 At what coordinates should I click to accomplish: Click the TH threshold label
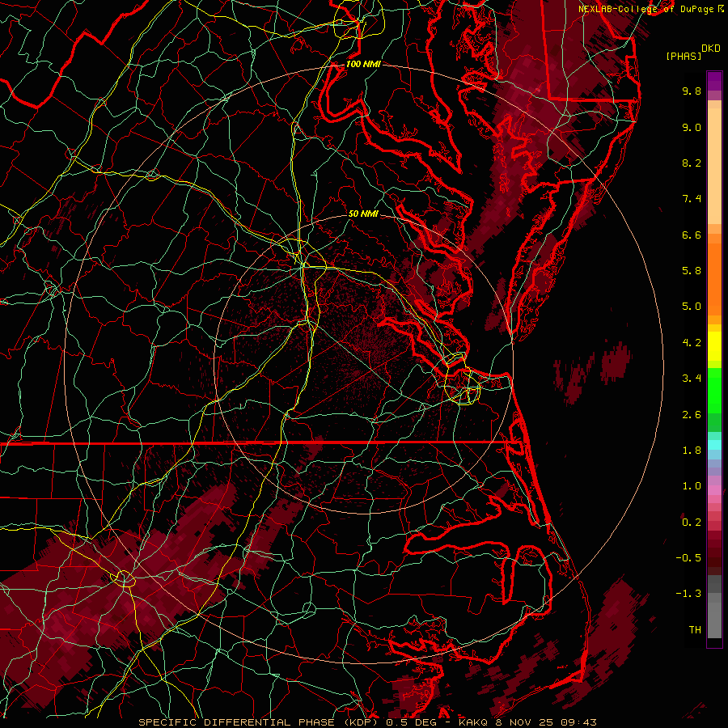(x=695, y=630)
